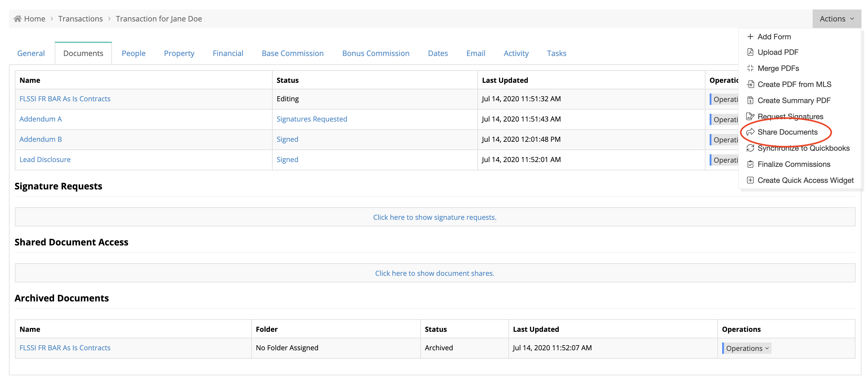Image resolution: width=868 pixels, height=389 pixels.
Task: Open Operations dropdown for Lead Disclosure row
Action: pyautogui.click(x=725, y=160)
